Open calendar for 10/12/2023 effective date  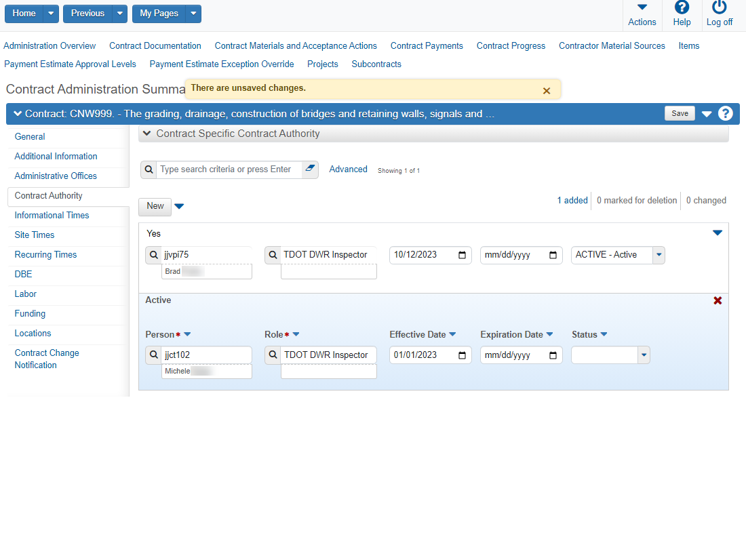pos(461,255)
